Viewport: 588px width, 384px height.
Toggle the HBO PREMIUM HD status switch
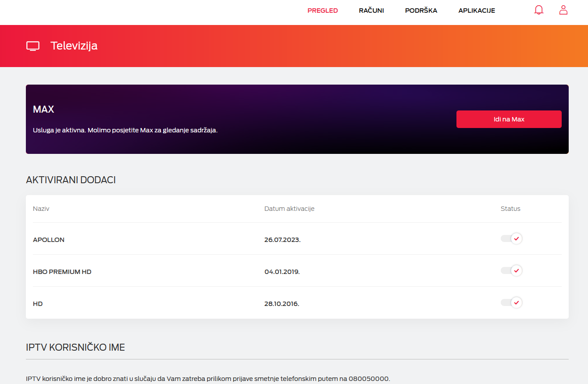pyautogui.click(x=511, y=270)
